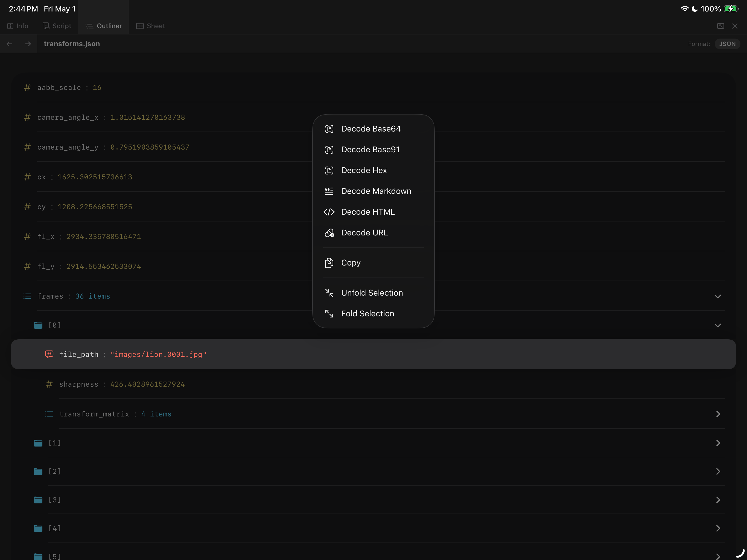Choose Fold Selection in the menu
747x560 pixels.
pos(373,313)
